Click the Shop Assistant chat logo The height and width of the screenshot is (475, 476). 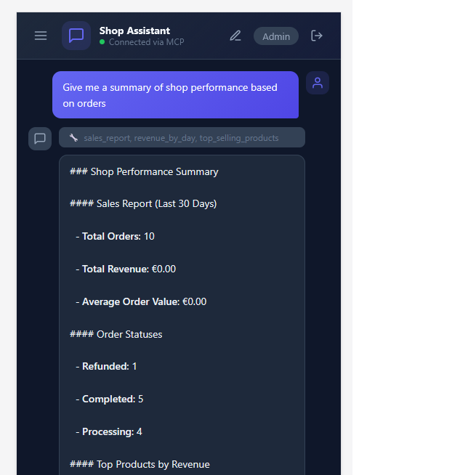76,36
